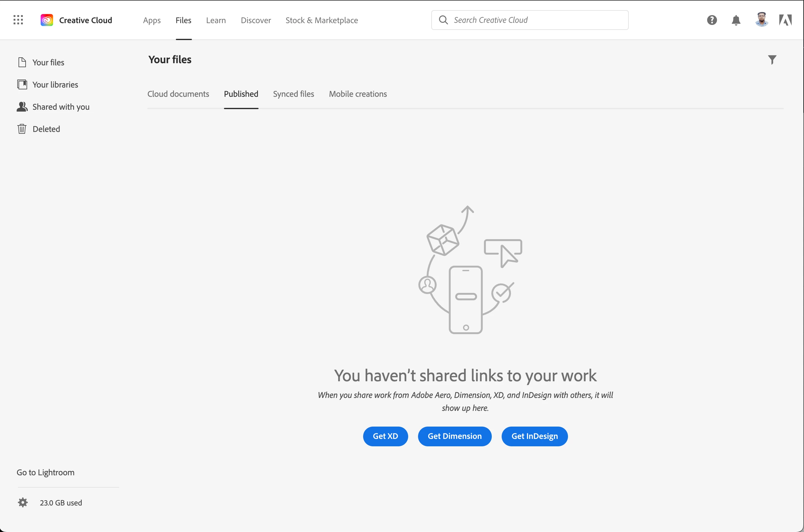
Task: Click the Adobe logo icon
Action: (x=785, y=20)
